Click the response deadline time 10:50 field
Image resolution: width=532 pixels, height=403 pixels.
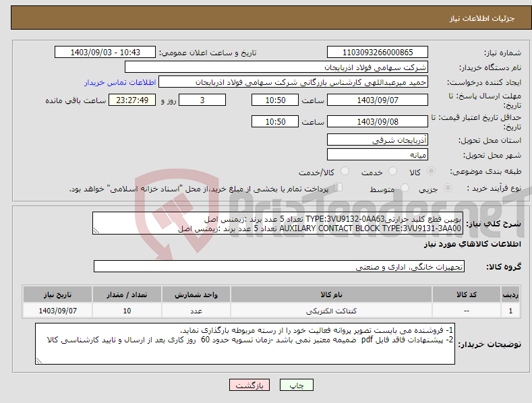(275, 100)
